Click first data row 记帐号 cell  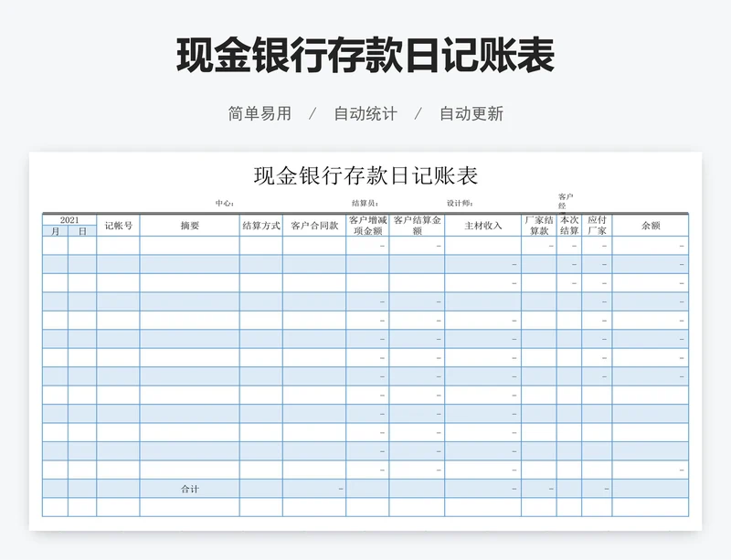point(119,246)
